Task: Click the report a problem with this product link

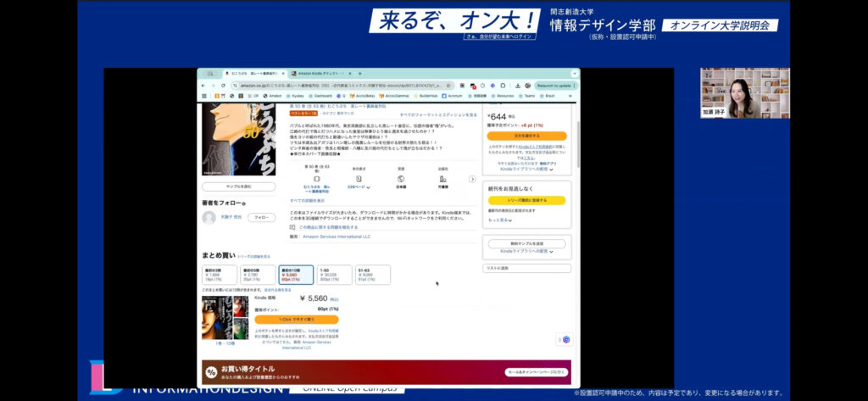Action: tap(328, 227)
